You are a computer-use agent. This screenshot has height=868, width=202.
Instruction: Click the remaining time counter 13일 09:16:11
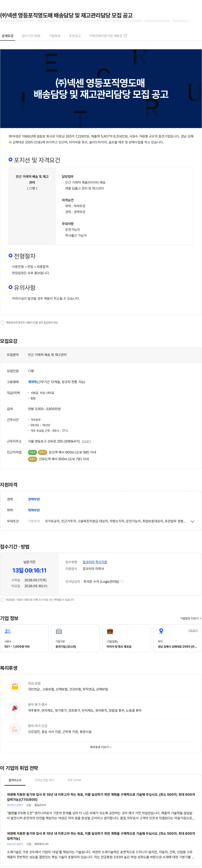point(29,570)
